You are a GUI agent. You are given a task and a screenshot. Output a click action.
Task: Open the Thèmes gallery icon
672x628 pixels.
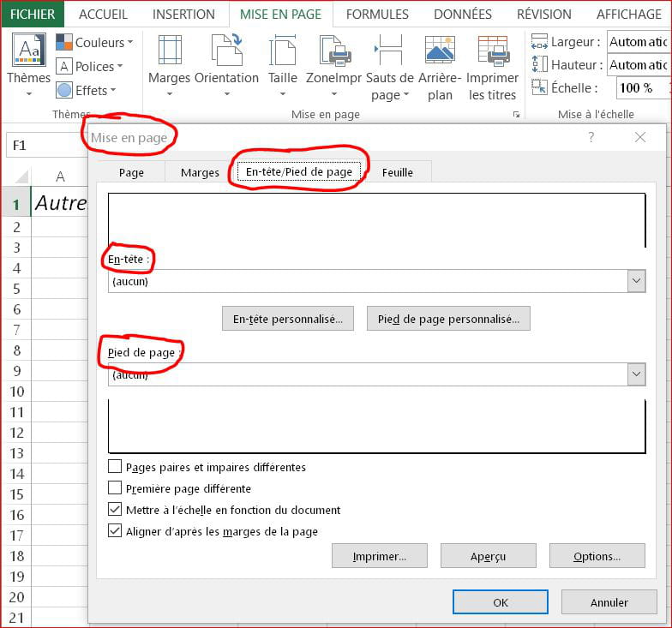(29, 50)
